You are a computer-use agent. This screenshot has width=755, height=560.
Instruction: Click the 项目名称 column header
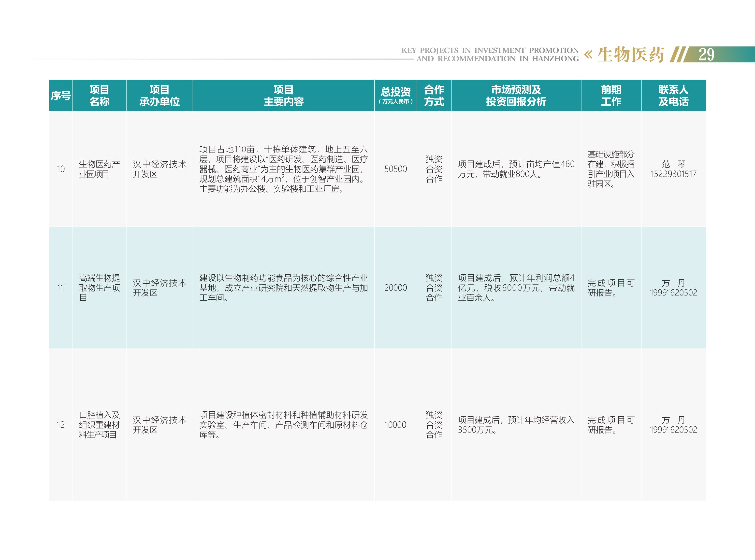(x=99, y=96)
